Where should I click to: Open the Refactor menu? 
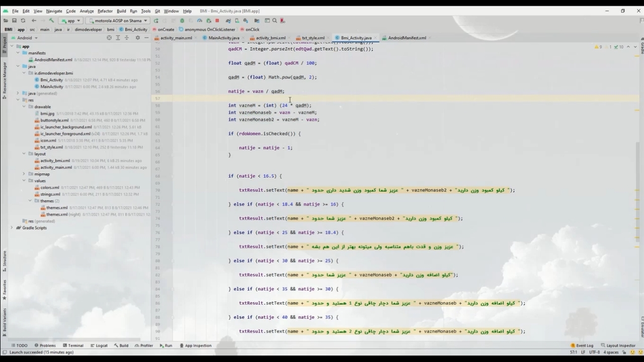(x=105, y=11)
